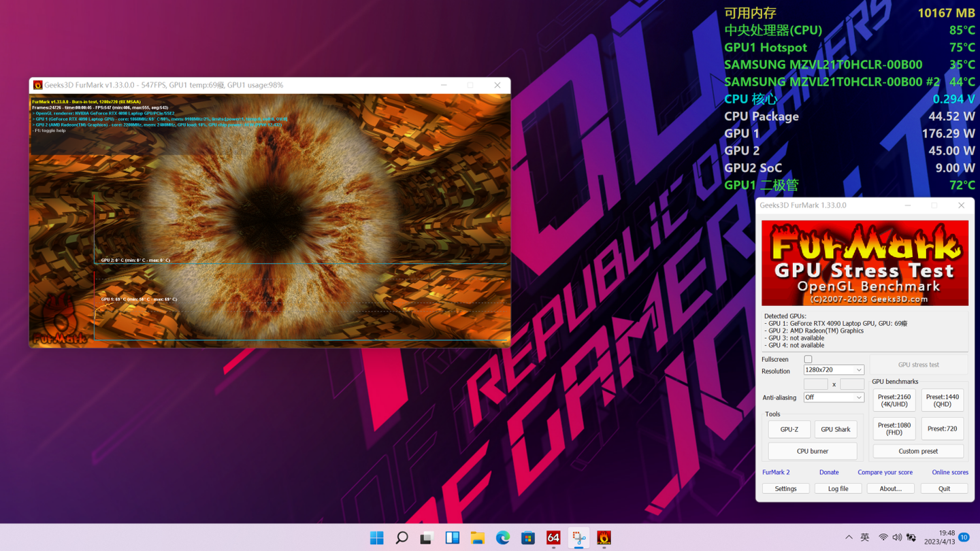The image size is (980, 551).
Task: Click the GPU2 SoC sensor label
Action: 753,168
